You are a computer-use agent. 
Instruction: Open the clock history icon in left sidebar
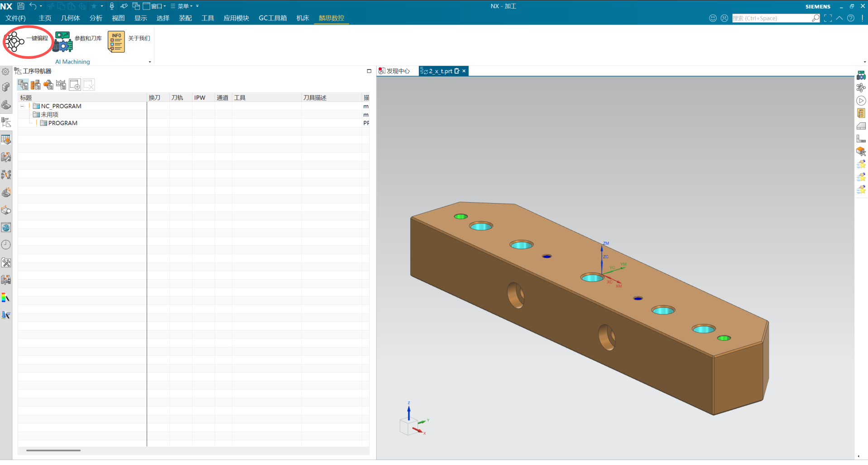6,245
